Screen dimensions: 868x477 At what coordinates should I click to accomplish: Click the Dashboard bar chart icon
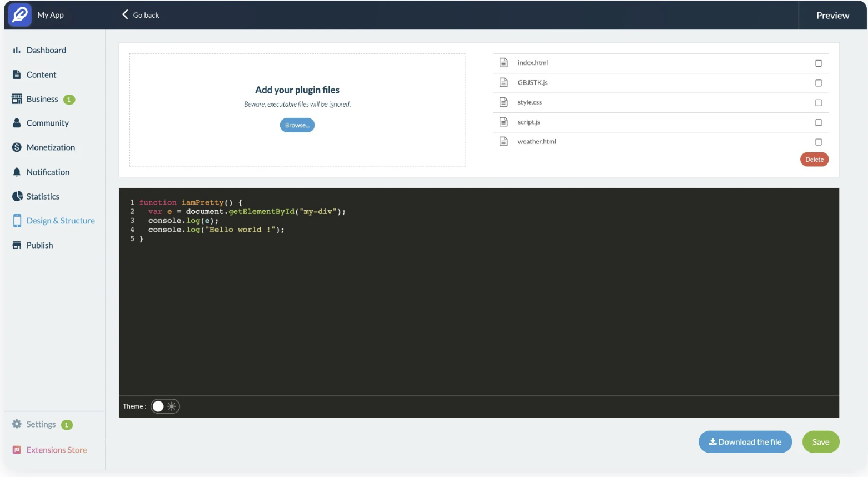point(17,50)
